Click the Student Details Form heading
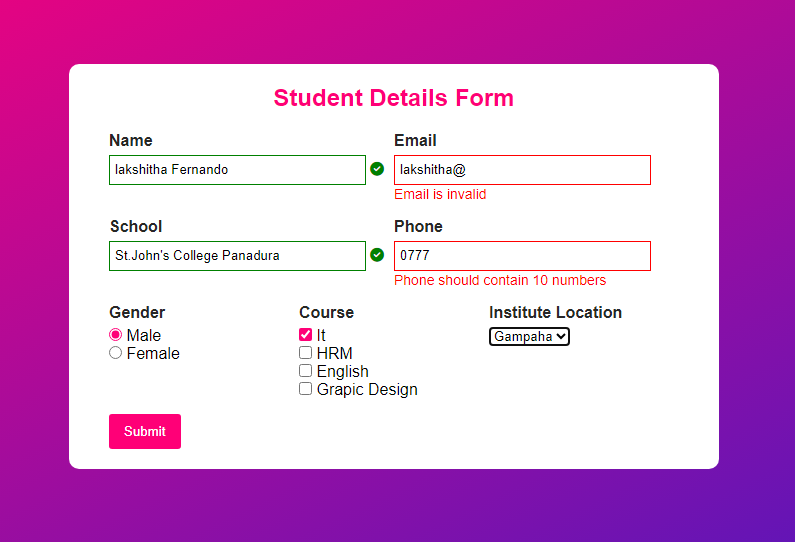This screenshot has height=542, width=795. pyautogui.click(x=393, y=98)
